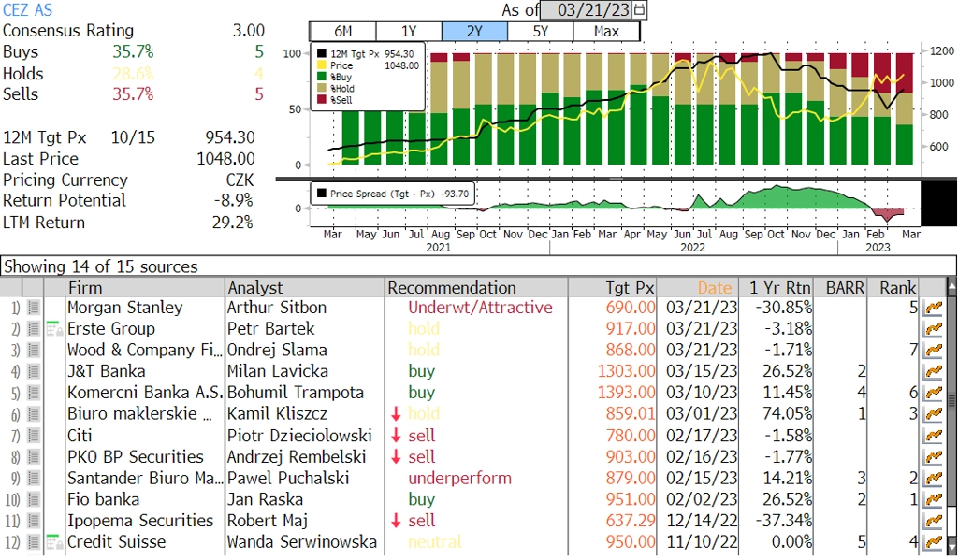Screen dimensions: 958x560
Task: Click the chart icon for Komercni Banka row
Action: point(933,393)
